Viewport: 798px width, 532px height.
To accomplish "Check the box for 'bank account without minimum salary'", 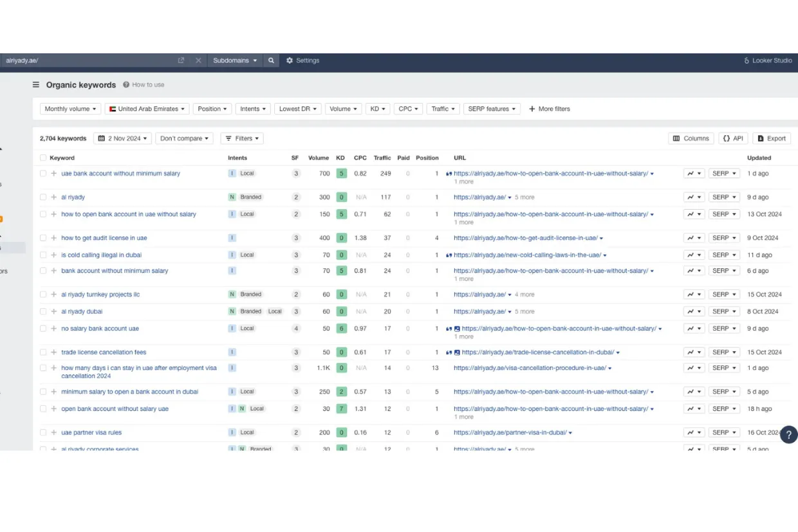I will 43,271.
